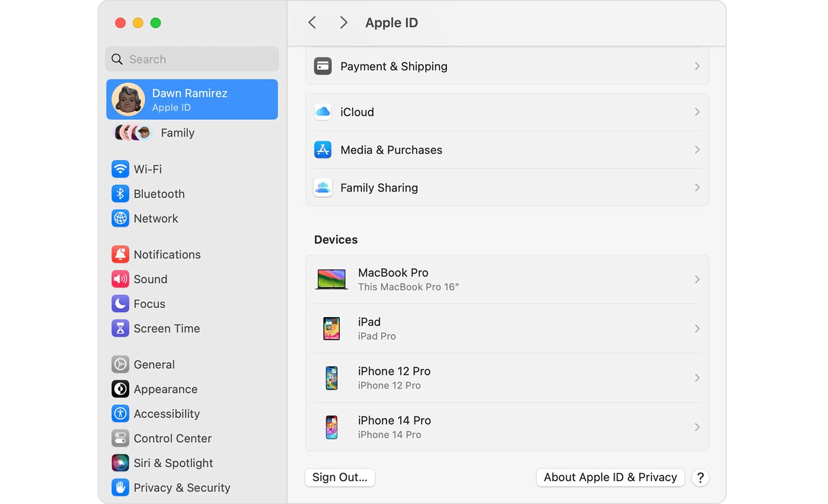The height and width of the screenshot is (504, 828).
Task: Click the iPad device thumbnail
Action: click(331, 328)
